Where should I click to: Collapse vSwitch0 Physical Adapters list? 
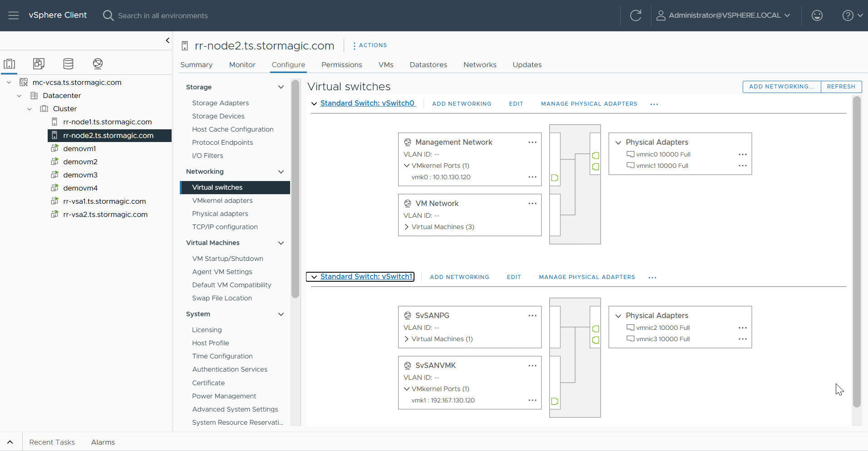pos(618,142)
